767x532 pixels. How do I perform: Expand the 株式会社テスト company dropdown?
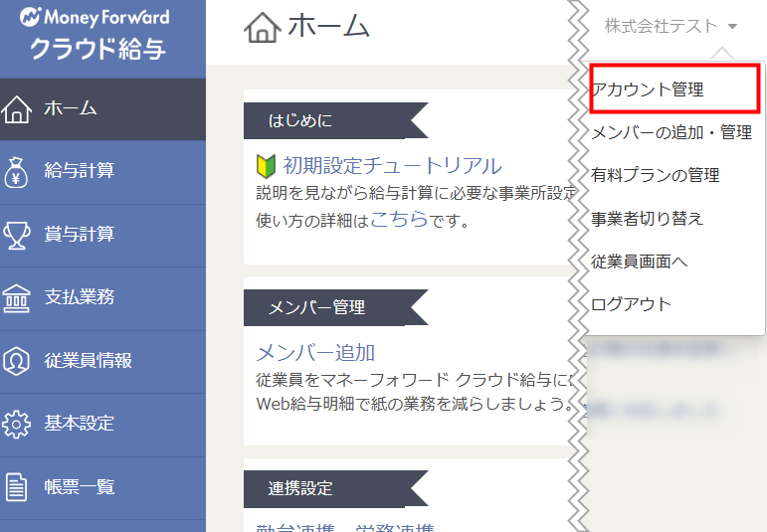671,27
